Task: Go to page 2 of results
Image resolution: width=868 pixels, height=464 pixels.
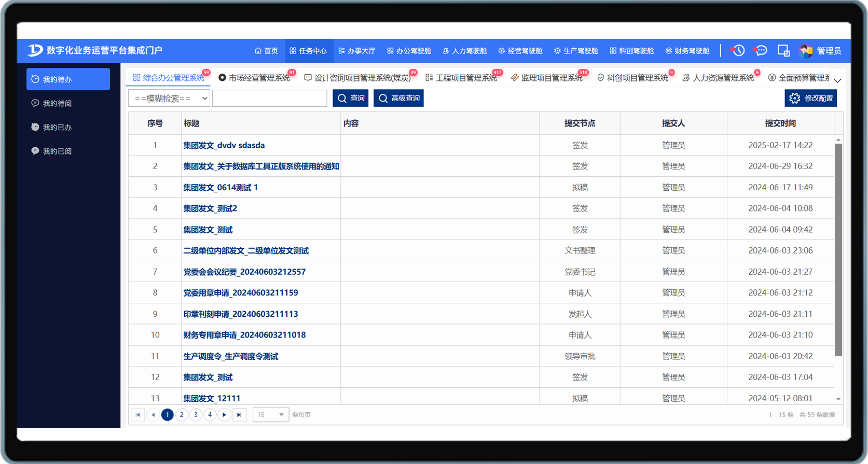Action: point(182,415)
